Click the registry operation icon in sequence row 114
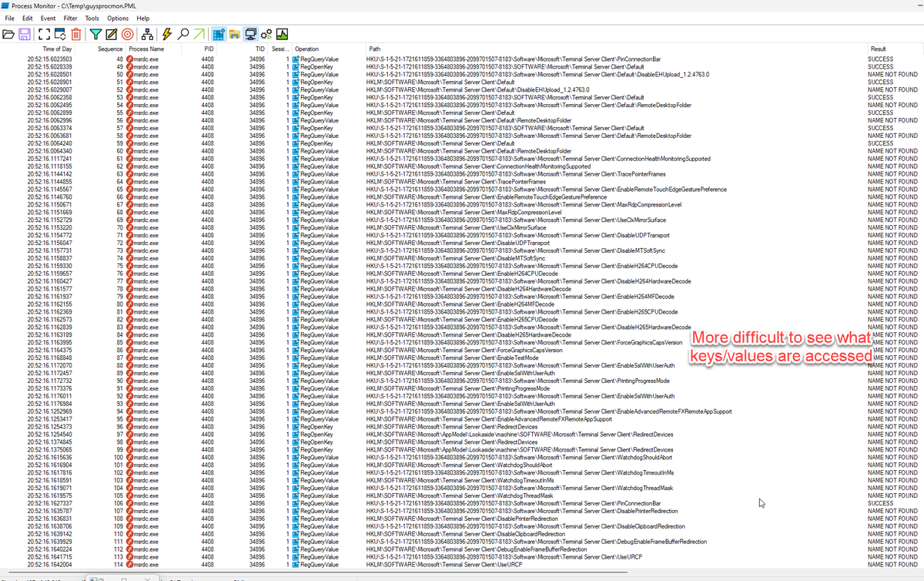This screenshot has width=924, height=581. click(x=296, y=565)
